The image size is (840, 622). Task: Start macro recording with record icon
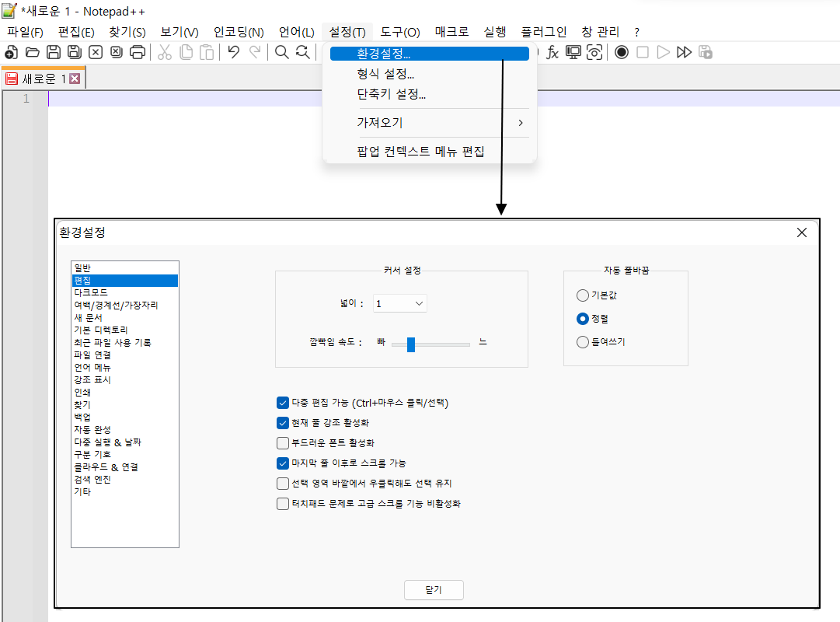click(x=622, y=52)
